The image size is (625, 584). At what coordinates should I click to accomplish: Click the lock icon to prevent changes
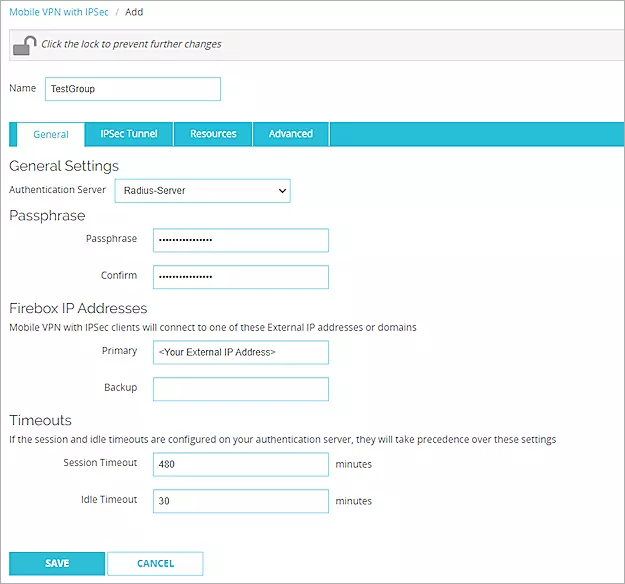24,45
